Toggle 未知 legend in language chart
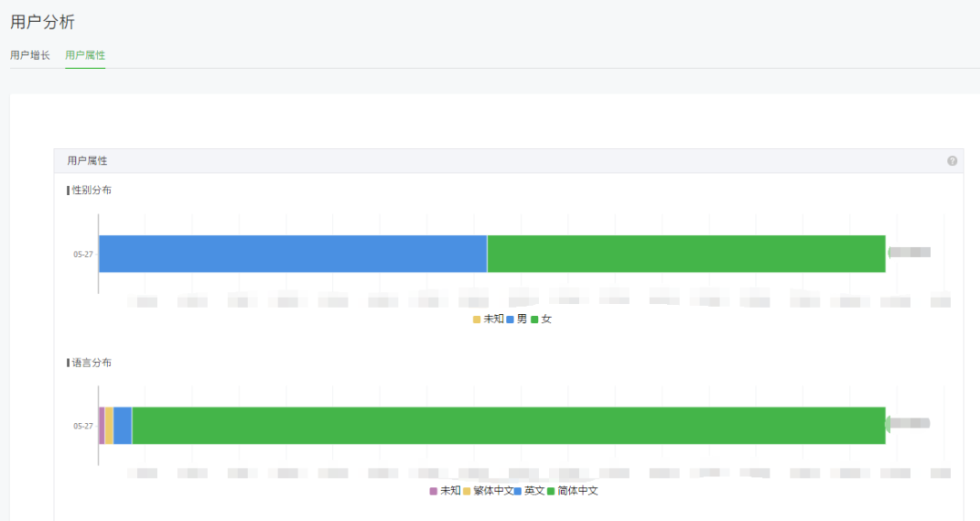The image size is (980, 521). coord(445,491)
